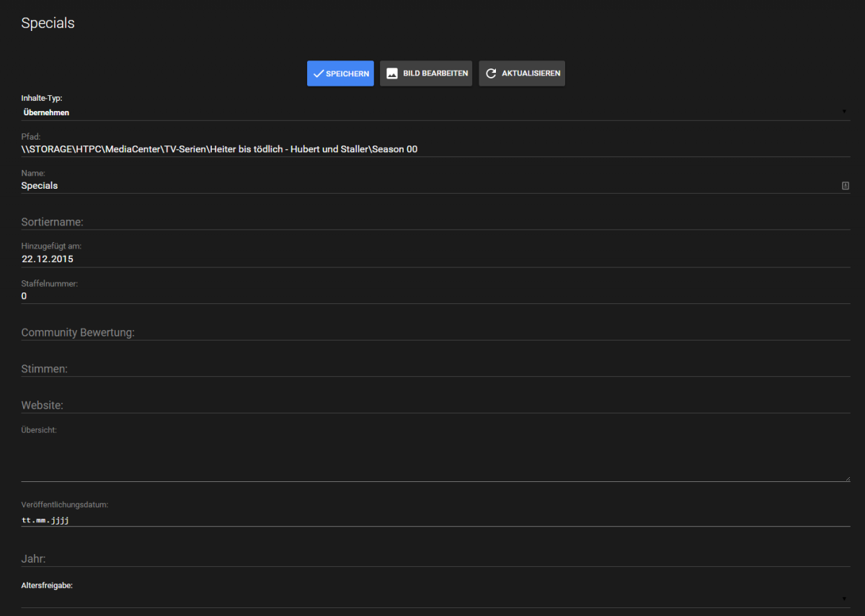Screen dimensions: 865x616
Task: Click into the Stimmen field
Action: pyautogui.click(x=435, y=368)
